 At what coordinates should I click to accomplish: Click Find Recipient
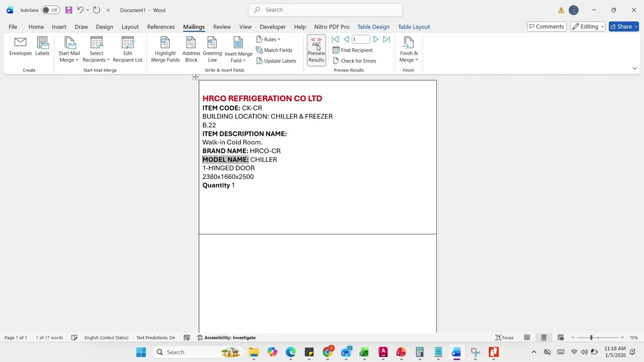(352, 50)
